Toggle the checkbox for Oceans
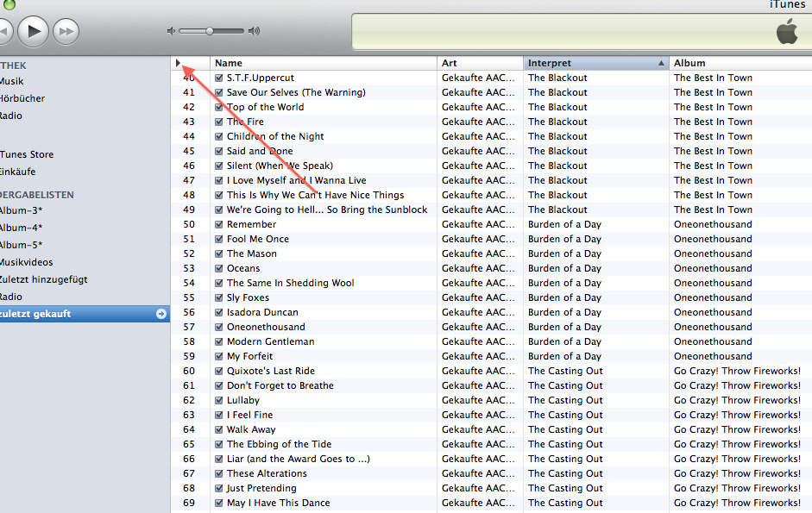This screenshot has height=513, width=812. 218,268
